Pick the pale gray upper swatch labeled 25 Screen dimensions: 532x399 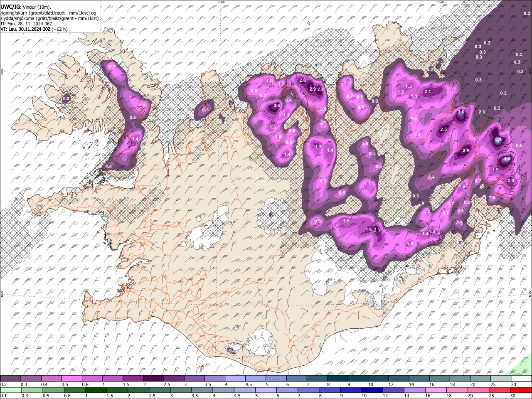click(x=501, y=379)
